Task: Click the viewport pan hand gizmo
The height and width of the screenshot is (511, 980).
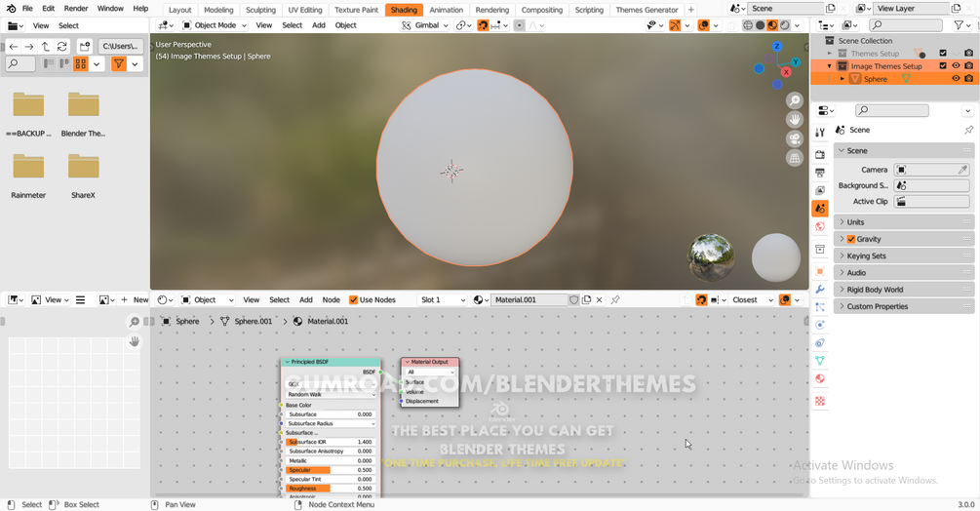Action: 795,119
